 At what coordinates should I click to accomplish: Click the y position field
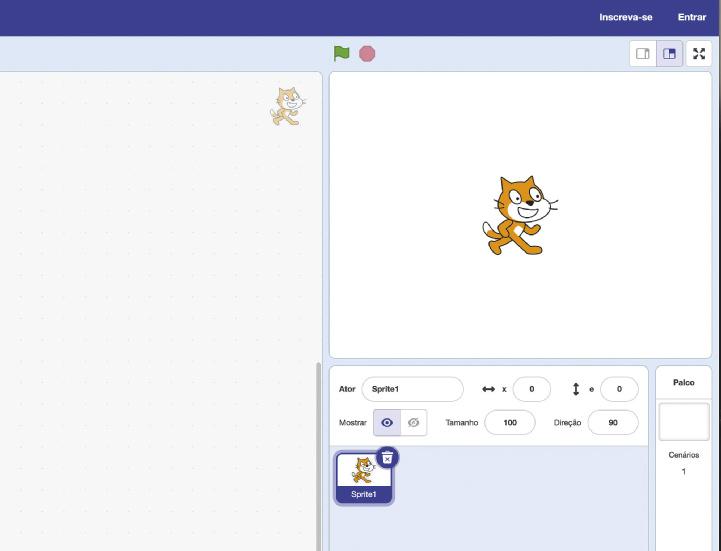click(x=619, y=389)
